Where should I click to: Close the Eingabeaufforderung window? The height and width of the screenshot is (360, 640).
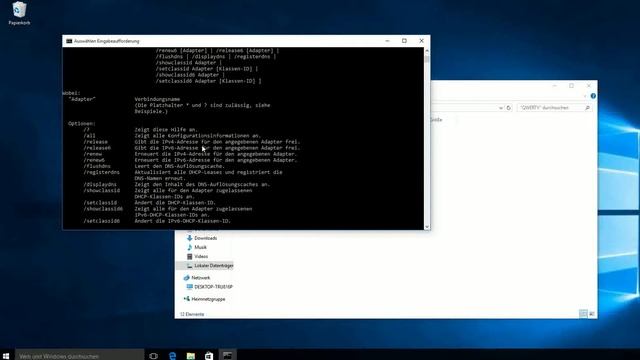click(422, 41)
